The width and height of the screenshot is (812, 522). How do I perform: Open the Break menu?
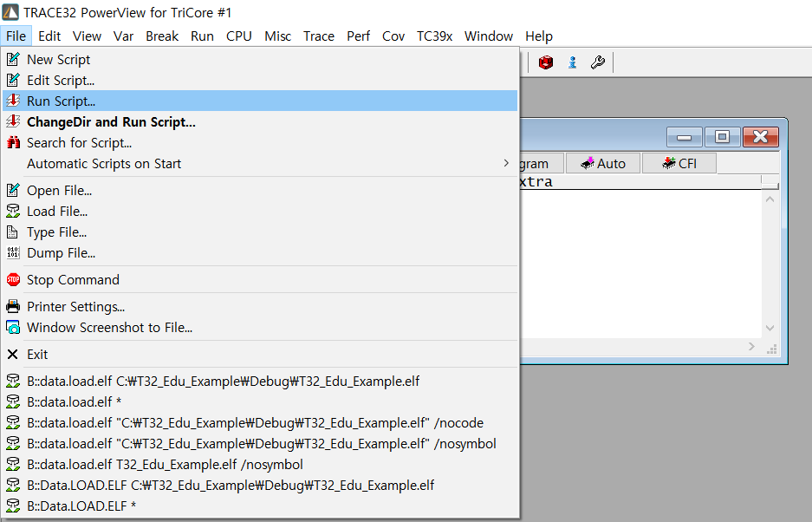coord(162,36)
